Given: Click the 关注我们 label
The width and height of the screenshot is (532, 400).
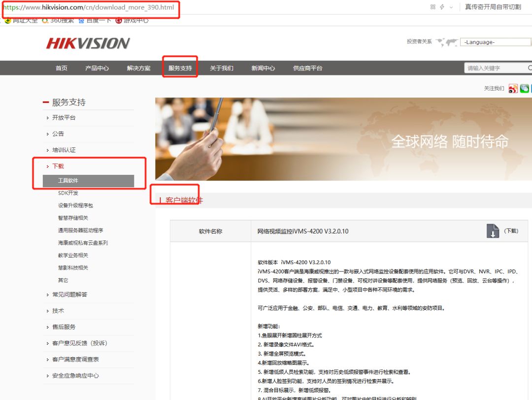Looking at the screenshot, I should pos(494,89).
